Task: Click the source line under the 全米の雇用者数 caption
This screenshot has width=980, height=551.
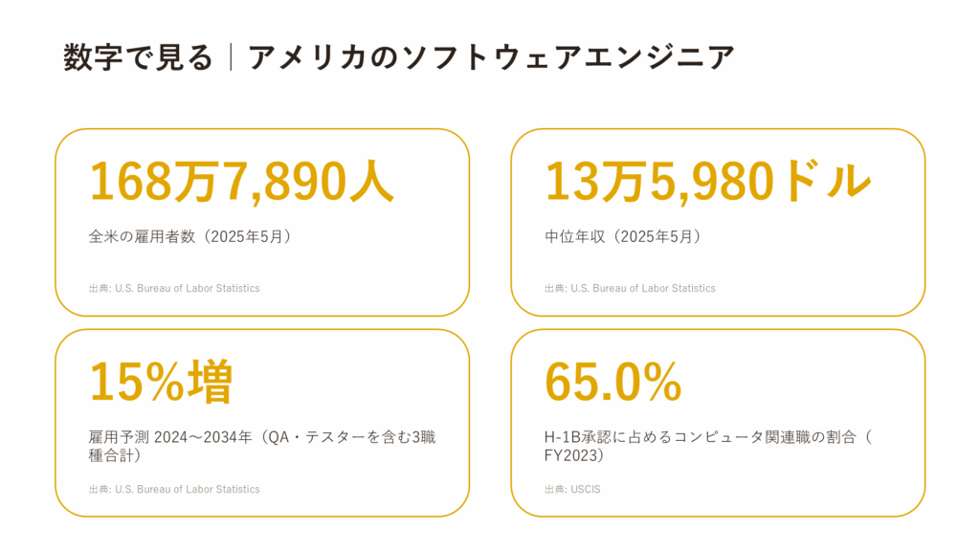Action: [174, 288]
